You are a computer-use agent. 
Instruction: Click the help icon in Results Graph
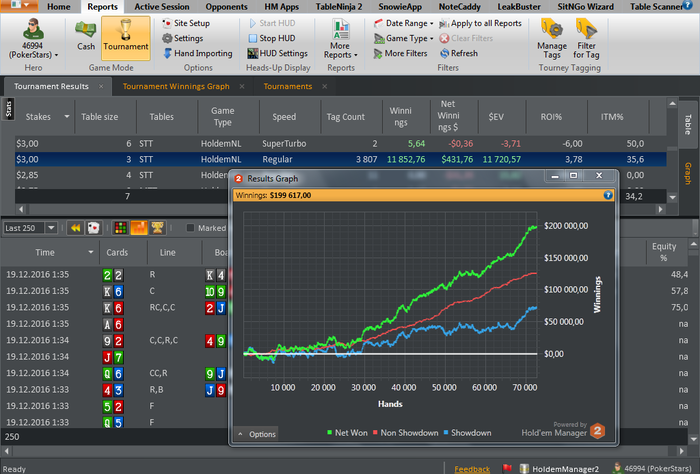[x=608, y=195]
